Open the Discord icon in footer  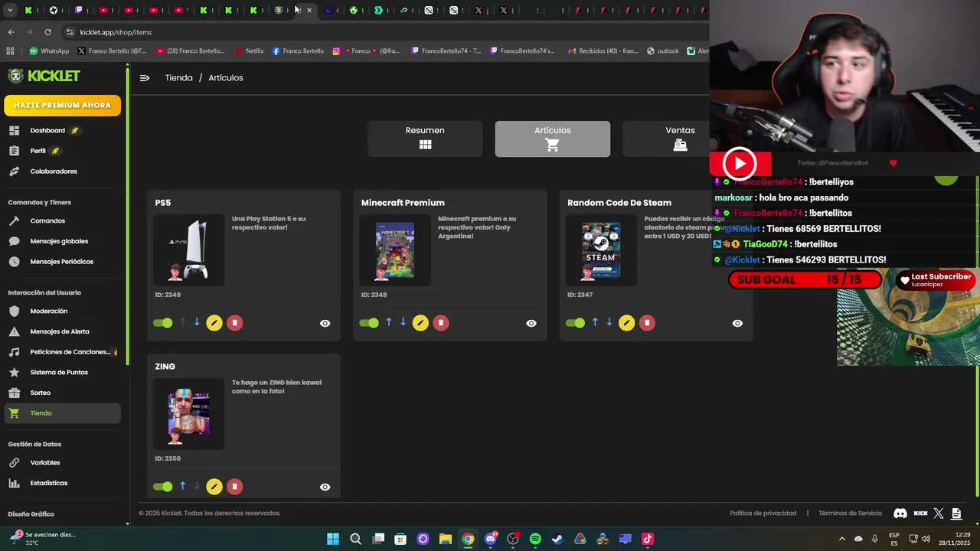point(900,514)
